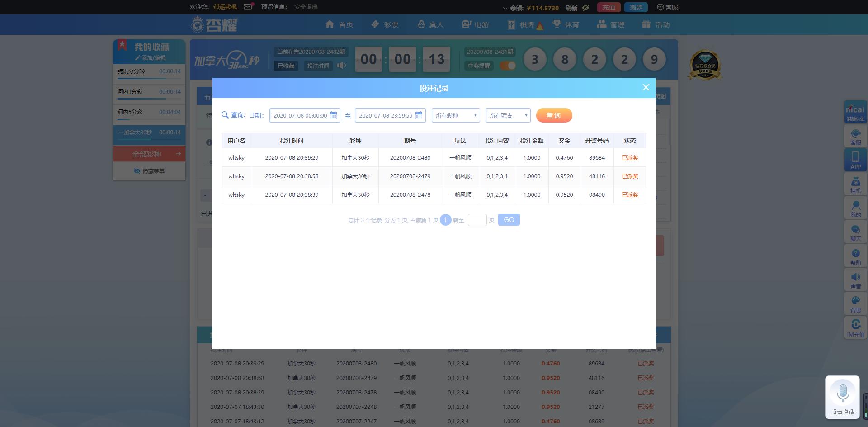Open the 体育 navigation menu
Image resolution: width=868 pixels, height=427 pixels.
tap(566, 24)
